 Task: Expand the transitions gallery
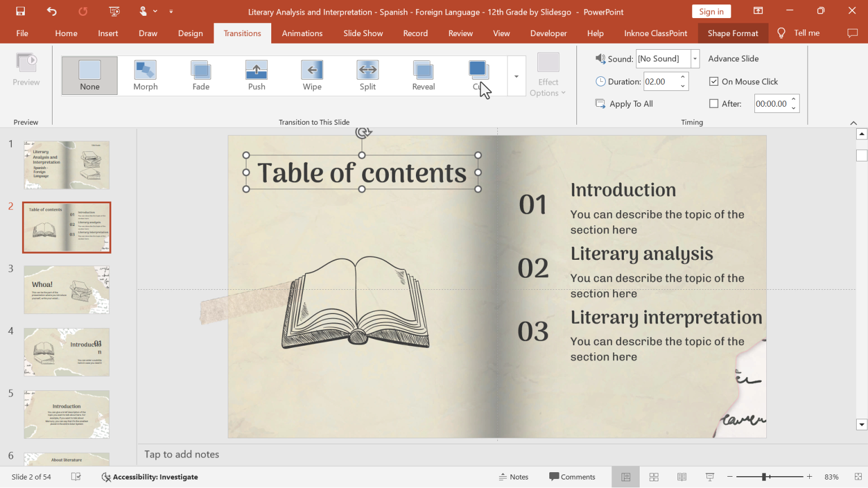click(x=516, y=75)
